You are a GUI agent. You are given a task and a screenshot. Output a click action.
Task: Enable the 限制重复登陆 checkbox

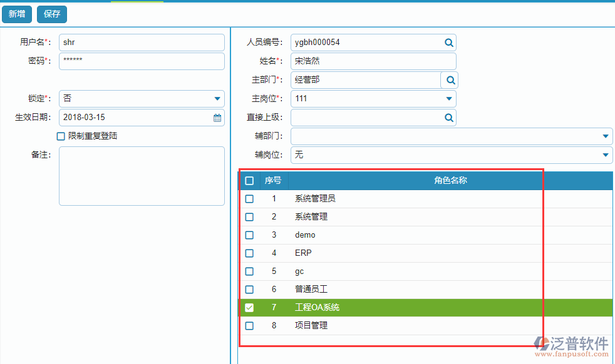click(x=61, y=136)
